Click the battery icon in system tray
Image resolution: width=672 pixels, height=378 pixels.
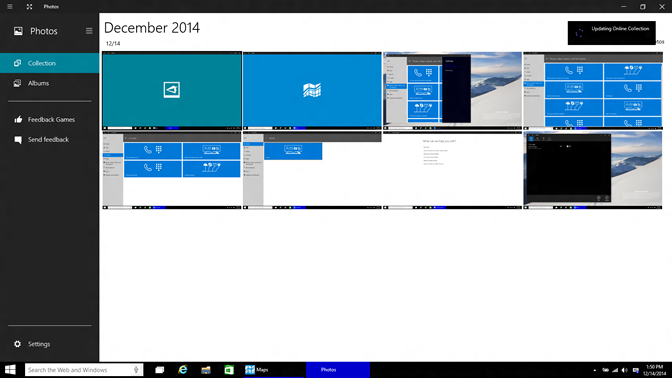click(x=605, y=370)
